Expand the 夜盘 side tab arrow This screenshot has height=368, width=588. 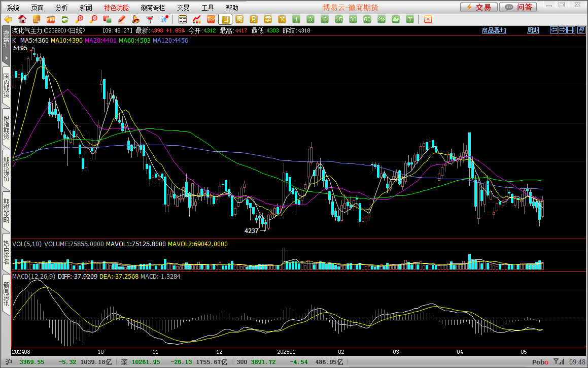click(6, 58)
